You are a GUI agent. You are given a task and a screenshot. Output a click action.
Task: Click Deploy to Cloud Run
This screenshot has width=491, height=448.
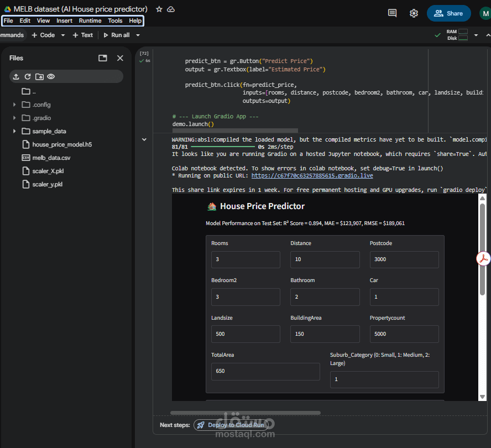pos(232,425)
